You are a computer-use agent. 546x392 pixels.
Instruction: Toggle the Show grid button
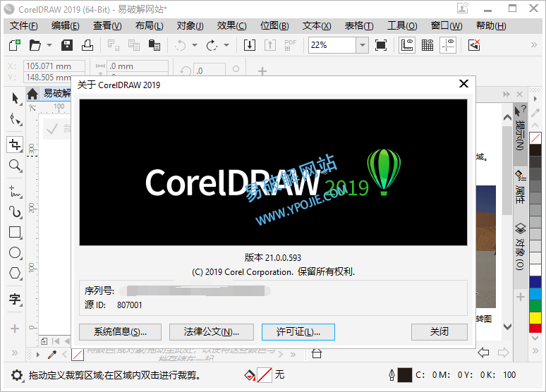click(427, 45)
